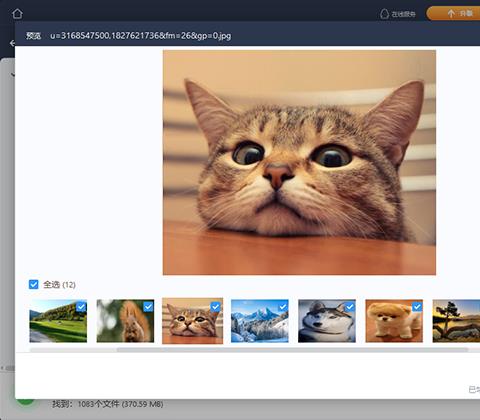Click the horizontal thumbnail strip scrollbar
480x420 pixels.
coord(292,350)
